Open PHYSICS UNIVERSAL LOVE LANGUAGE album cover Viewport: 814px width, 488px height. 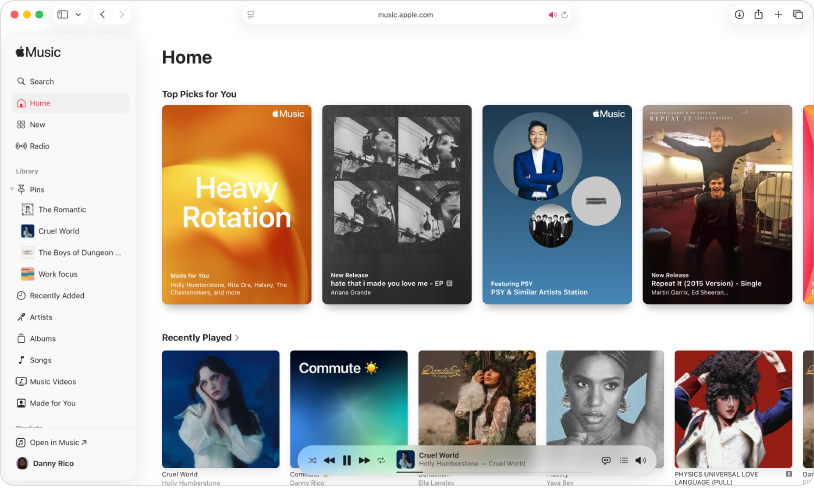(x=734, y=409)
